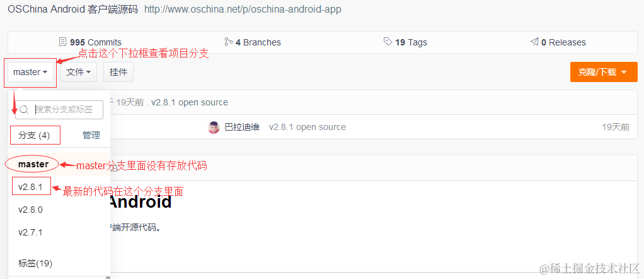This screenshot has width=644, height=279.
Task: Switch to branch v2.7.1
Action: pos(30,232)
